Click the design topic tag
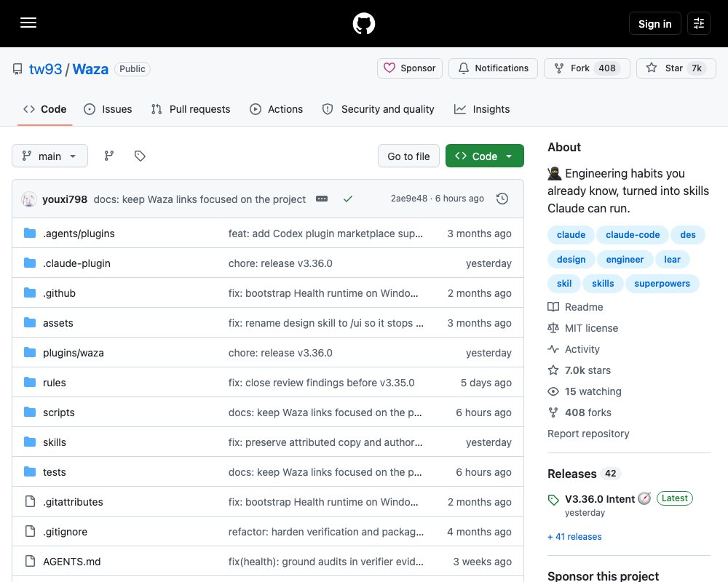728x582 pixels. pos(571,260)
